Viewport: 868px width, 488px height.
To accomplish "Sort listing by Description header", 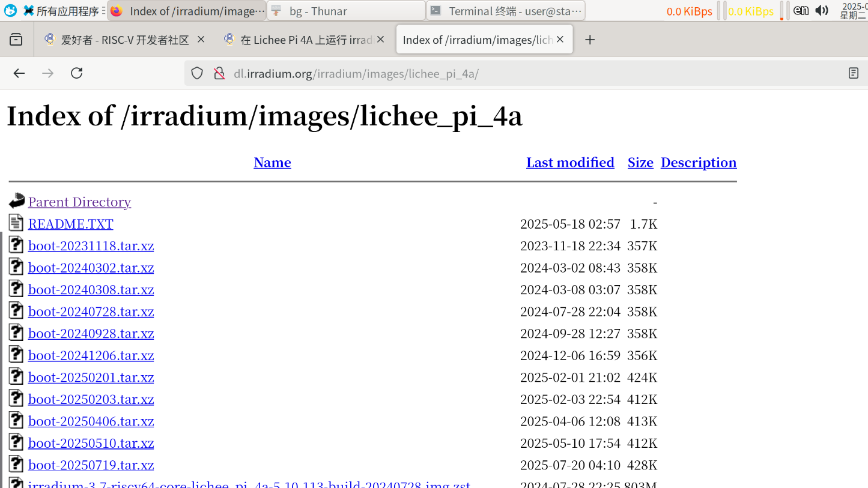I will [x=699, y=162].
